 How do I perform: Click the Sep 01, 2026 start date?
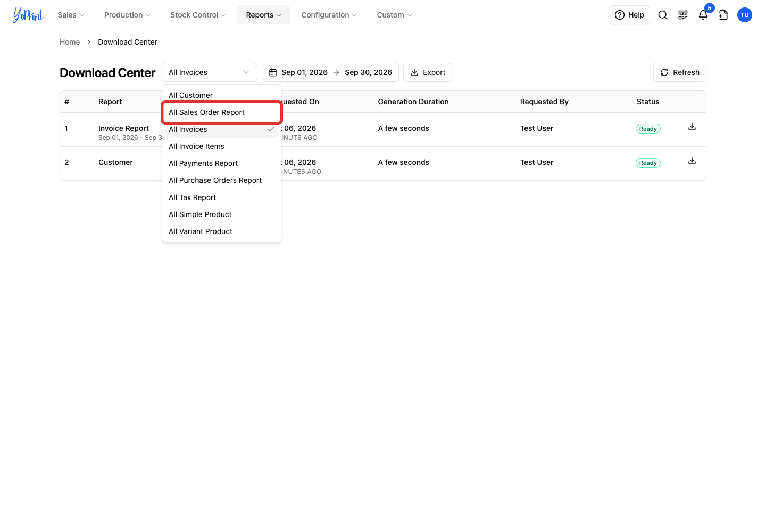(304, 72)
